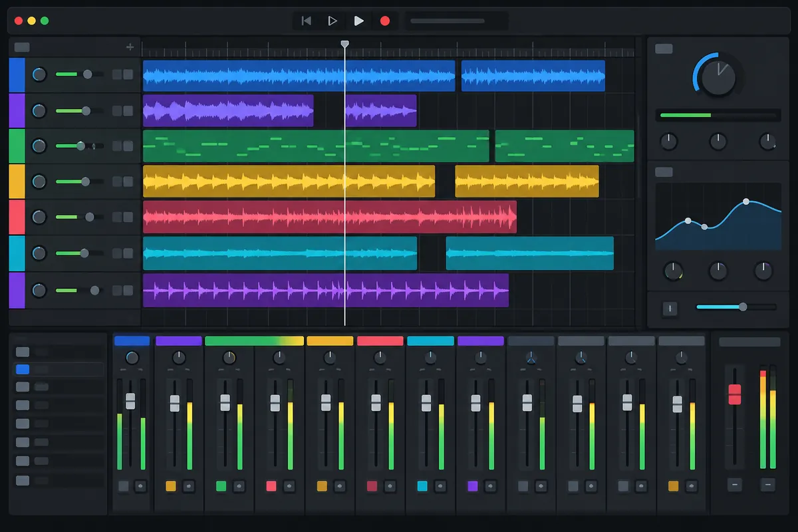Toggle the second square button on the blue track
Image resolution: width=798 pixels, height=532 pixels.
coord(128,74)
